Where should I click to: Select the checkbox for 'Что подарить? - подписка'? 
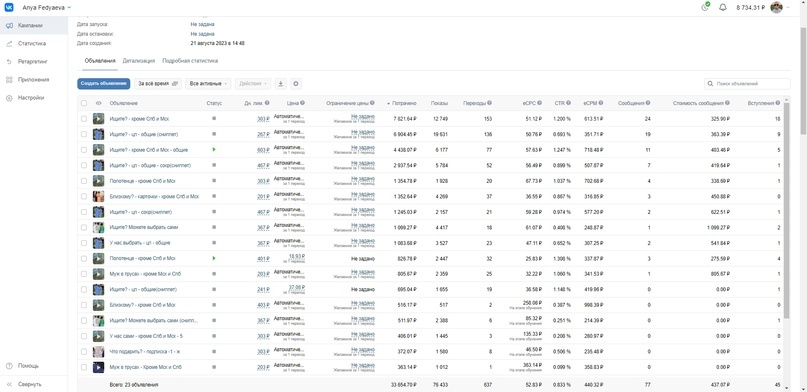pyautogui.click(x=84, y=352)
